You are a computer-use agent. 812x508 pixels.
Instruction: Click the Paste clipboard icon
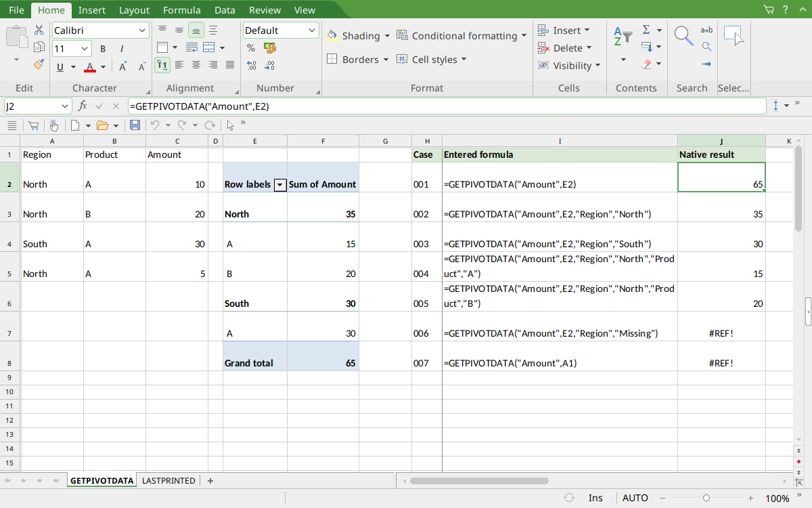[16, 37]
